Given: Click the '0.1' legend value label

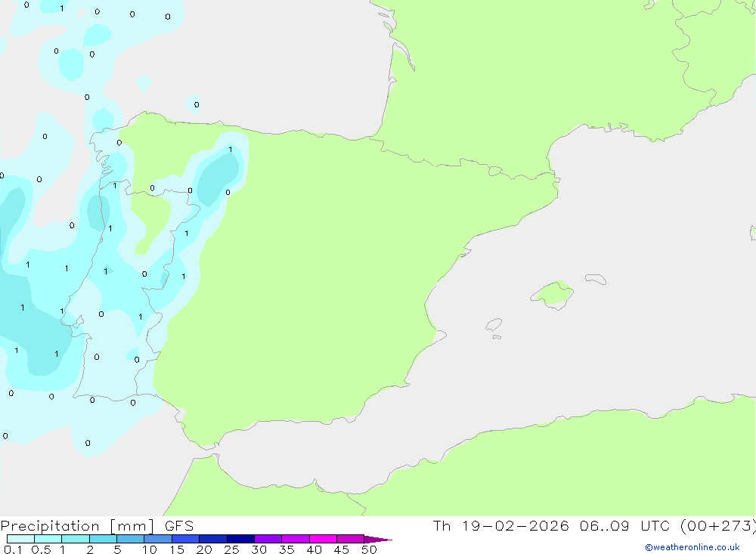Looking at the screenshot, I should click(13, 549).
